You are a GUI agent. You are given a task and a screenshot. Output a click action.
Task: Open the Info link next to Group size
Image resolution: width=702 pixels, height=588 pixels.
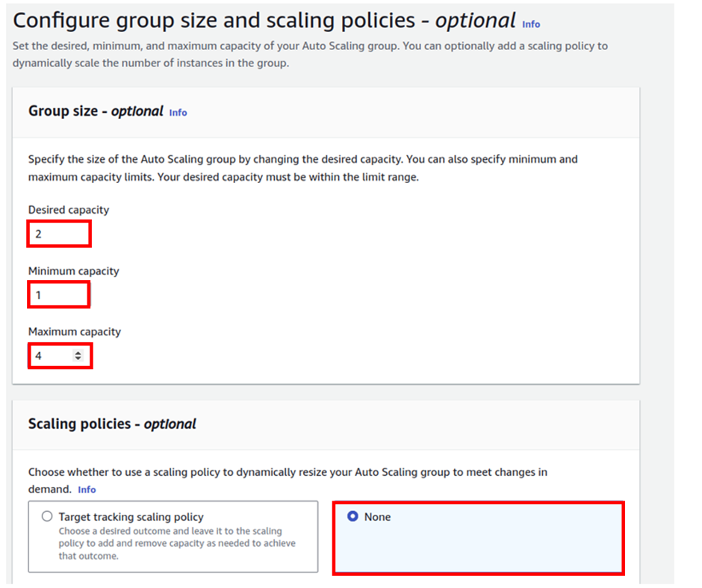click(x=178, y=112)
